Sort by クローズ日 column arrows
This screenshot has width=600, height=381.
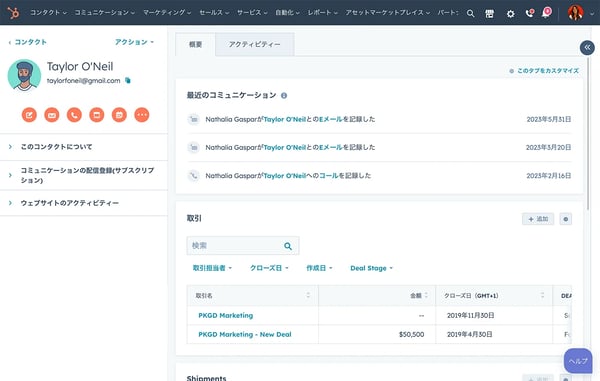(x=543, y=295)
